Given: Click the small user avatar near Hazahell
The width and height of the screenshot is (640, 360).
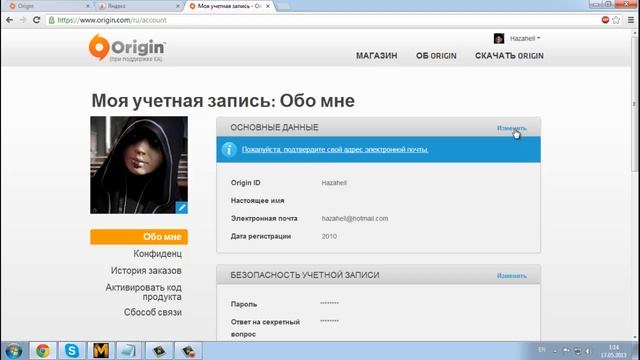Looking at the screenshot, I should tap(499, 38).
